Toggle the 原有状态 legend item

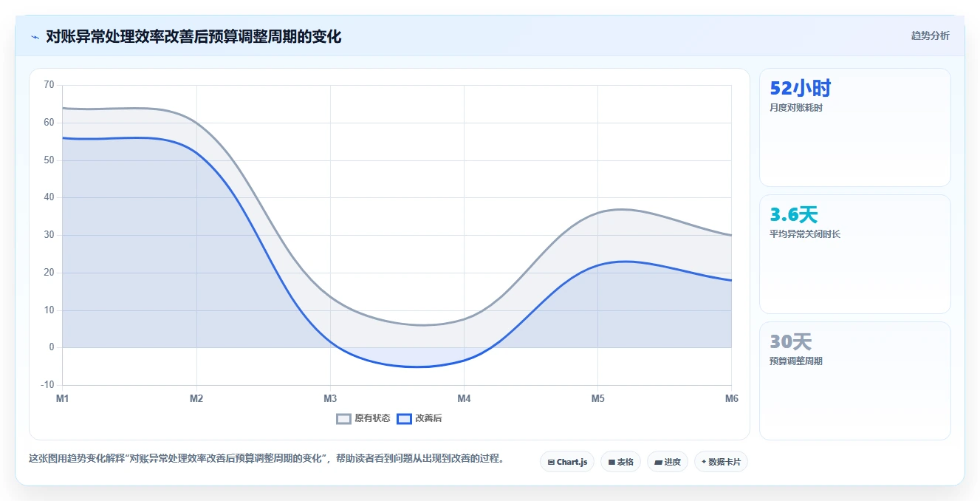[x=363, y=418]
